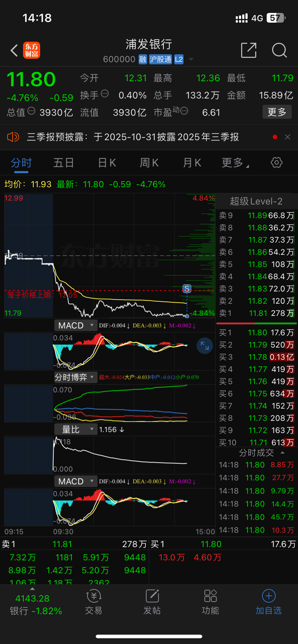Image resolution: width=298 pixels, height=644 pixels.
Task: Tap trade record 14:18 27.7万
Action: tap(257, 478)
